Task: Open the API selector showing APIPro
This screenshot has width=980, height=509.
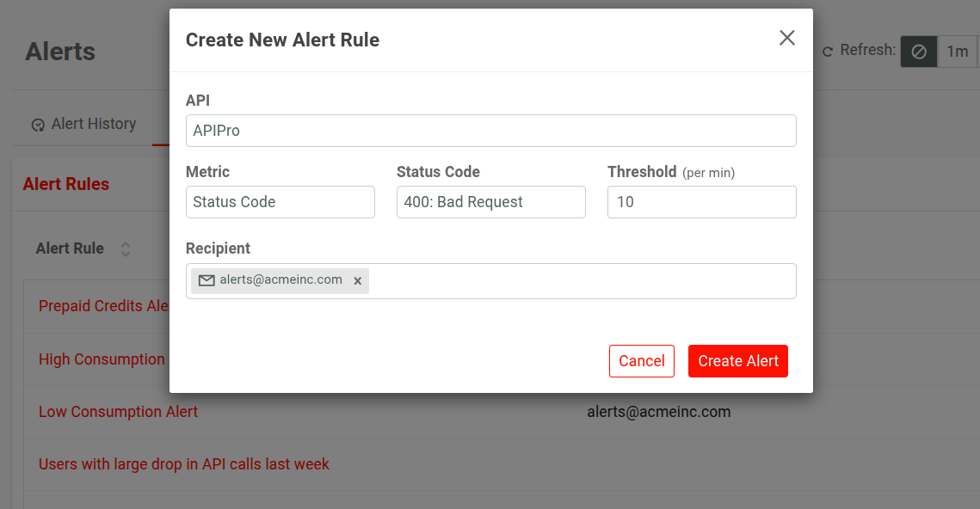Action: coord(490,131)
